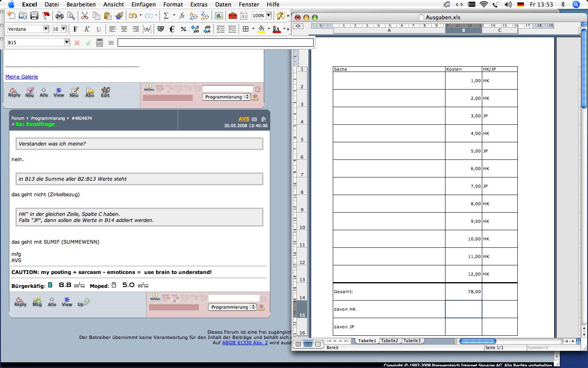The width and height of the screenshot is (588, 368).
Task: Open the red Toolbox icon
Action: coord(233,16)
